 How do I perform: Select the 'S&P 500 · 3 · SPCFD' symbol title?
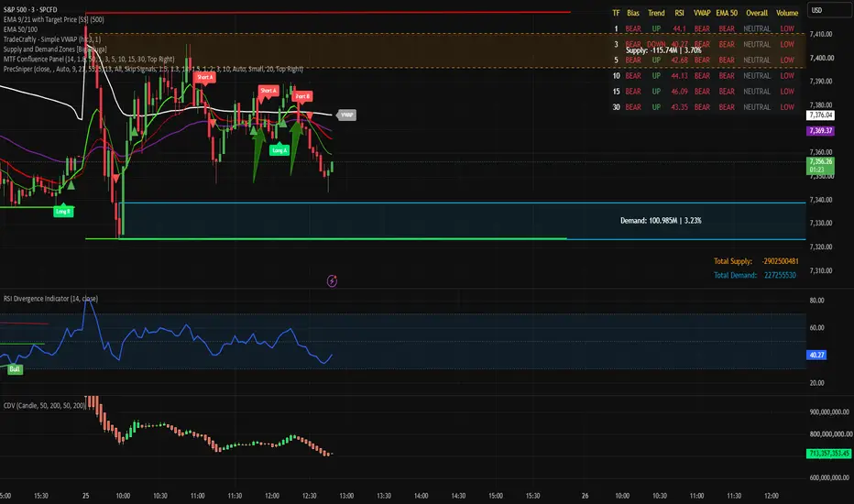(x=30, y=9)
